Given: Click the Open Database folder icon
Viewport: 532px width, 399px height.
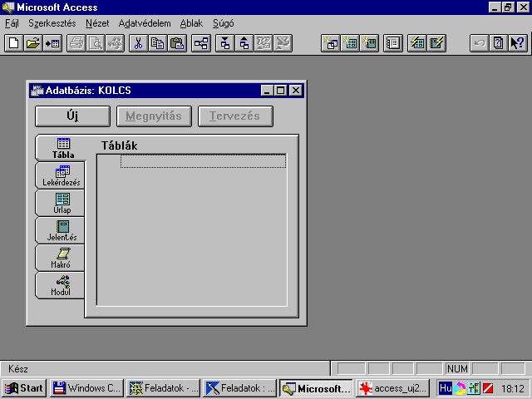Looking at the screenshot, I should pos(33,43).
